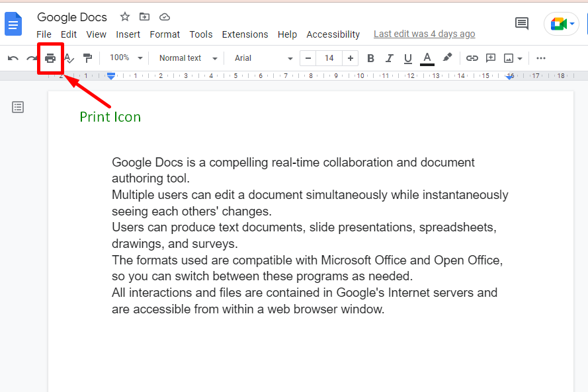Open the Help menu
This screenshot has height=392, width=588.
click(x=287, y=34)
